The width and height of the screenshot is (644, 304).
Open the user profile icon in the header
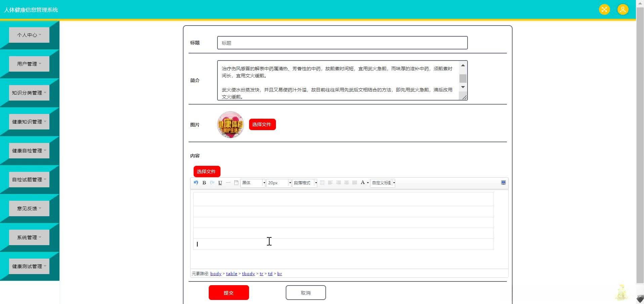(623, 9)
